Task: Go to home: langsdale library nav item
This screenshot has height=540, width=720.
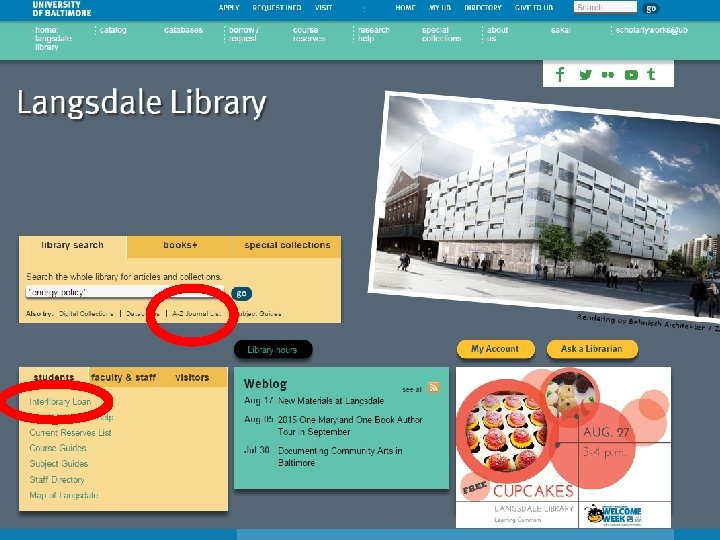Action: click(53, 38)
